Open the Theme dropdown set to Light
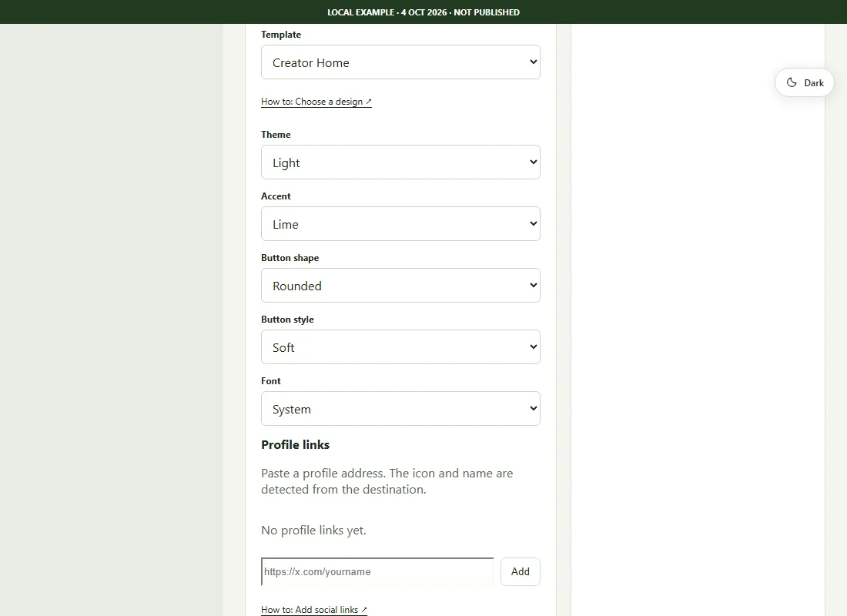 400,162
